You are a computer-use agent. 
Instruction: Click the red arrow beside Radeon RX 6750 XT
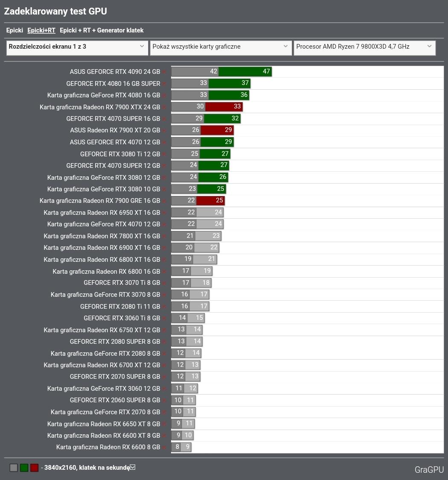point(164,330)
